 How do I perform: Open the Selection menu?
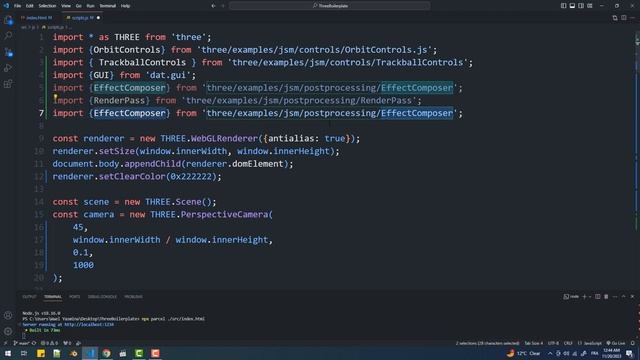[47, 6]
